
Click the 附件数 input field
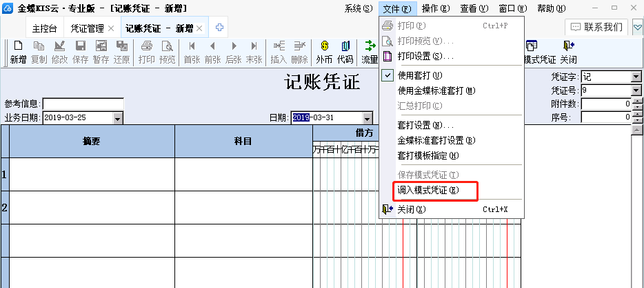[606, 104]
